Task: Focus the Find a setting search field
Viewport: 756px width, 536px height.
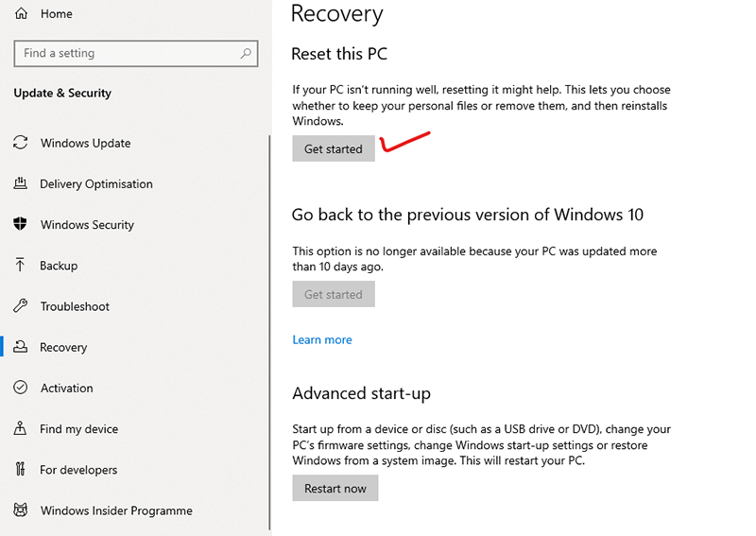Action: (128, 54)
